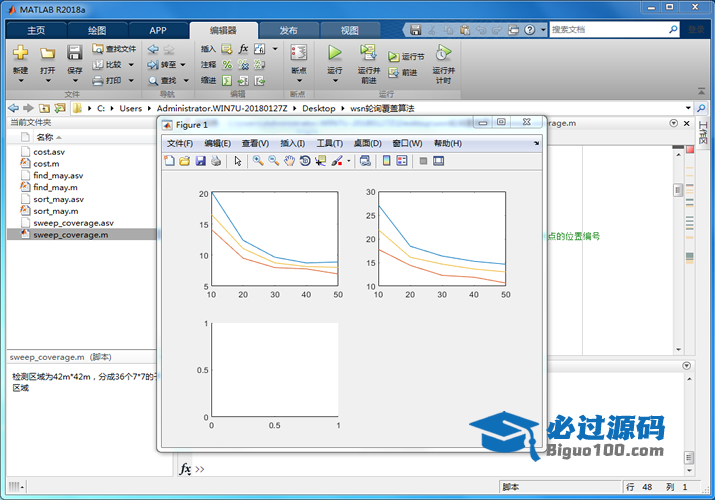Open the Figure 1 Help menu

click(448, 144)
